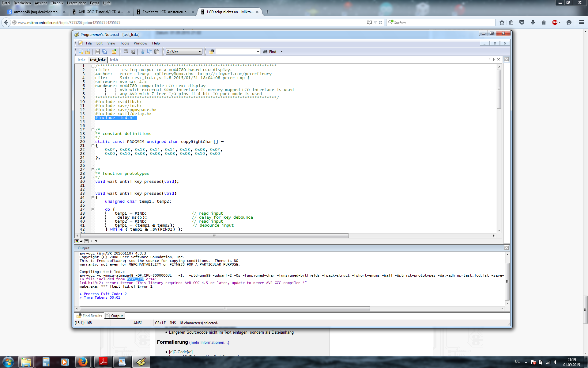Image resolution: width=588 pixels, height=368 pixels.
Task: Switch to the Find Results tab
Action: point(89,316)
